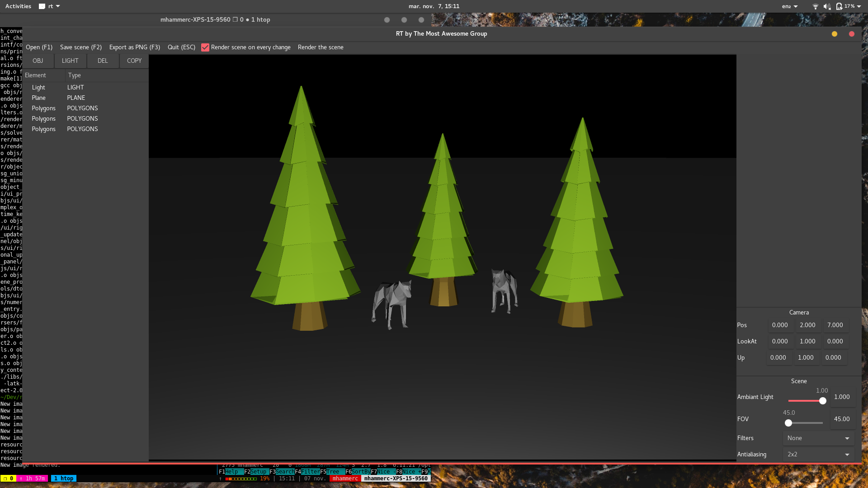
Task: Click the yellow minimize circle icon
Action: coord(835,34)
